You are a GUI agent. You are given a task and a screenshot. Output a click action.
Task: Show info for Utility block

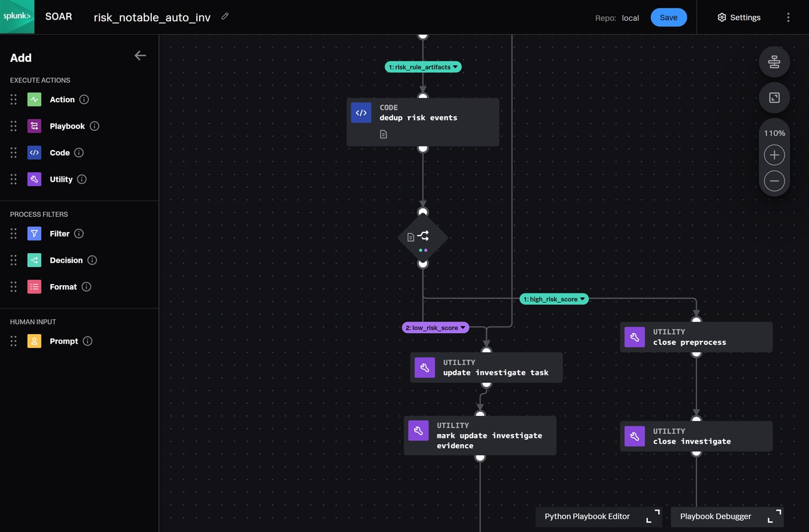pos(81,179)
